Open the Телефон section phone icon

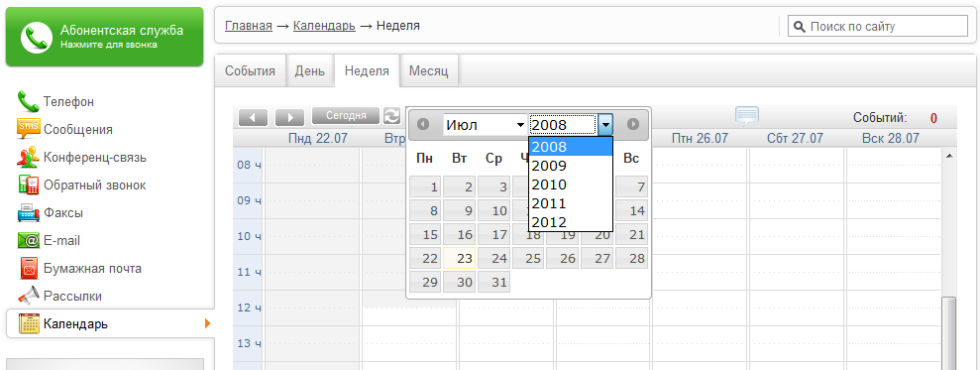pos(28,101)
